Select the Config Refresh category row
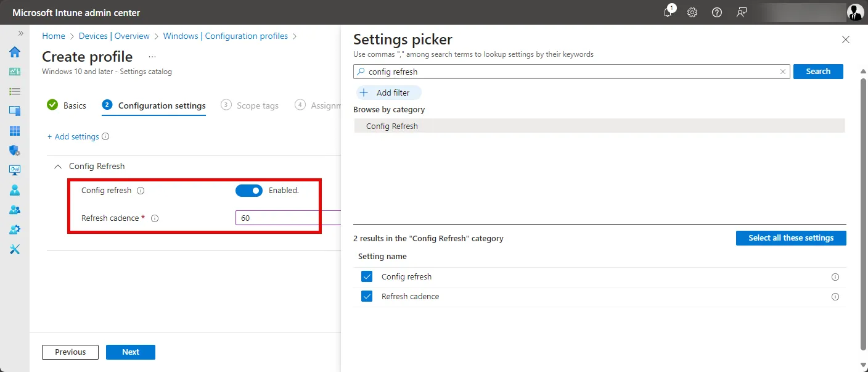 tap(599, 126)
